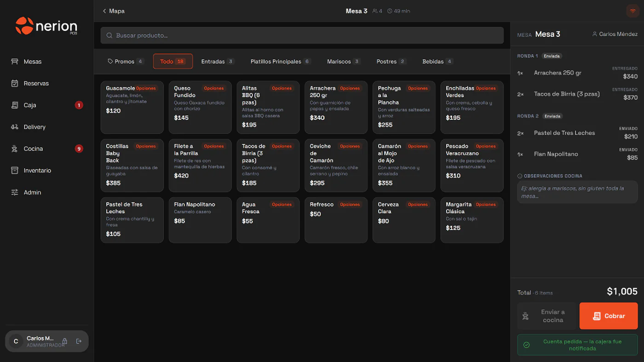Select the Mariscos category tab
644x362 pixels.
(344, 62)
